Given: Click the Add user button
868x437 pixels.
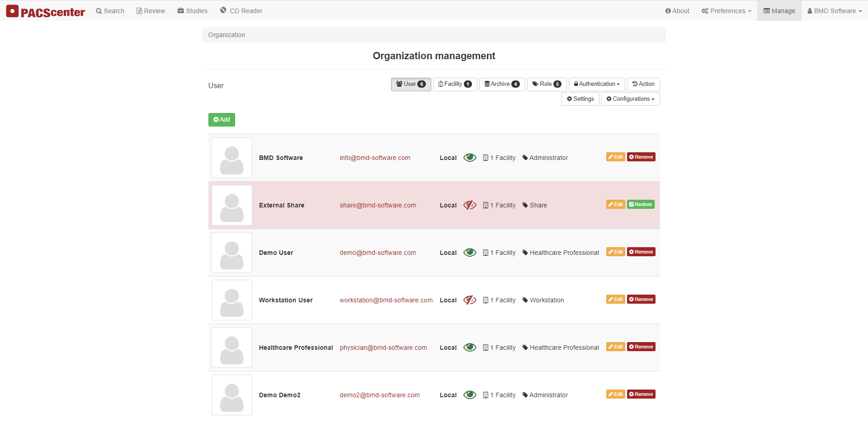Looking at the screenshot, I should tap(222, 119).
